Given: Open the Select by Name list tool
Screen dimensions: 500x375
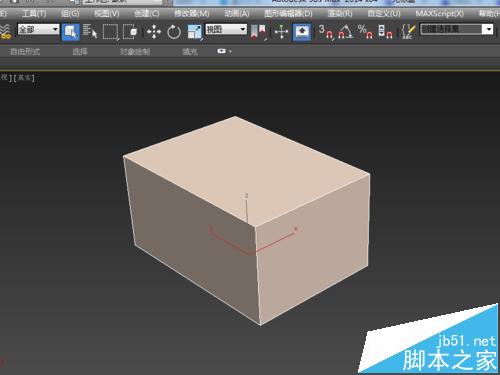Looking at the screenshot, I should pos(90,31).
